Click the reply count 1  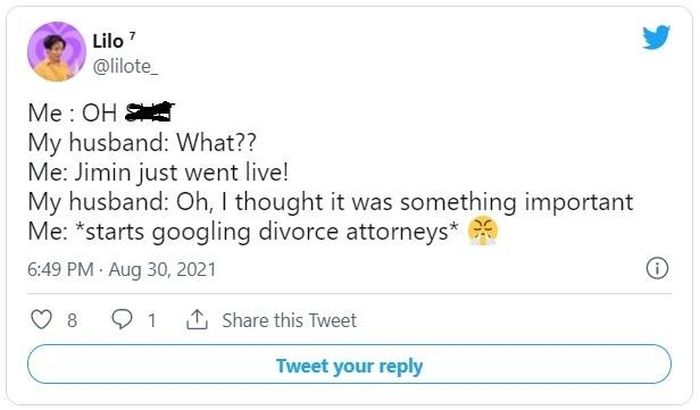pyautogui.click(x=152, y=321)
